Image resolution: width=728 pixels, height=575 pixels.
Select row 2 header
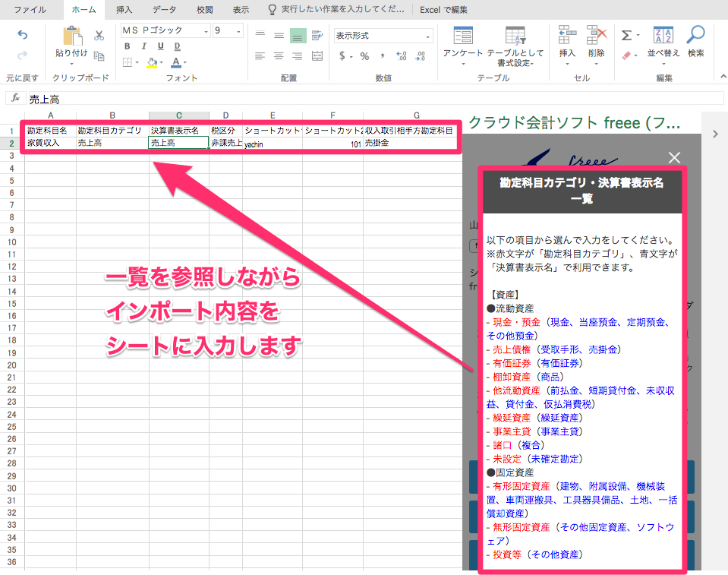pos(12,143)
